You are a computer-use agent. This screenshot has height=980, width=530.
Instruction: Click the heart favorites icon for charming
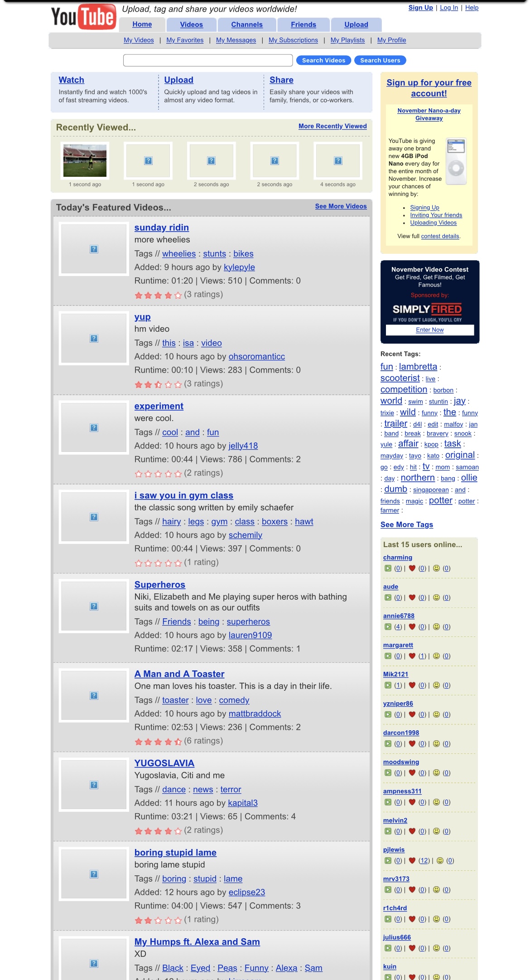[x=412, y=568]
